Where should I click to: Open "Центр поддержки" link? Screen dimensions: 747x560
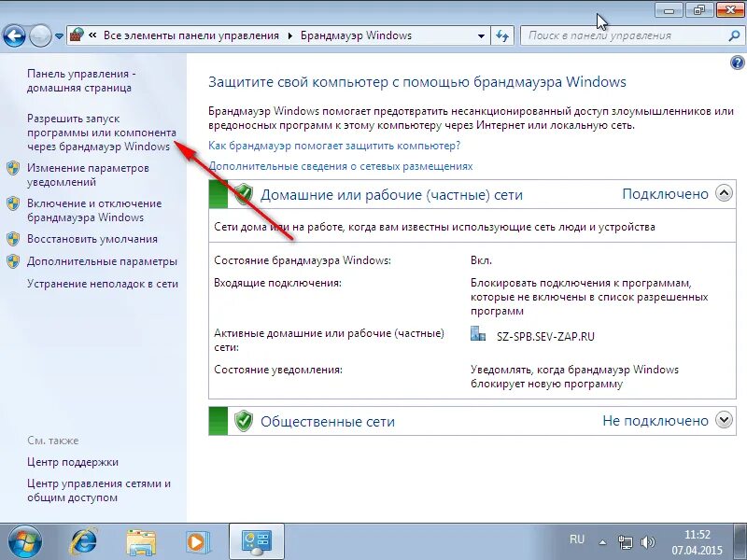tap(73, 462)
